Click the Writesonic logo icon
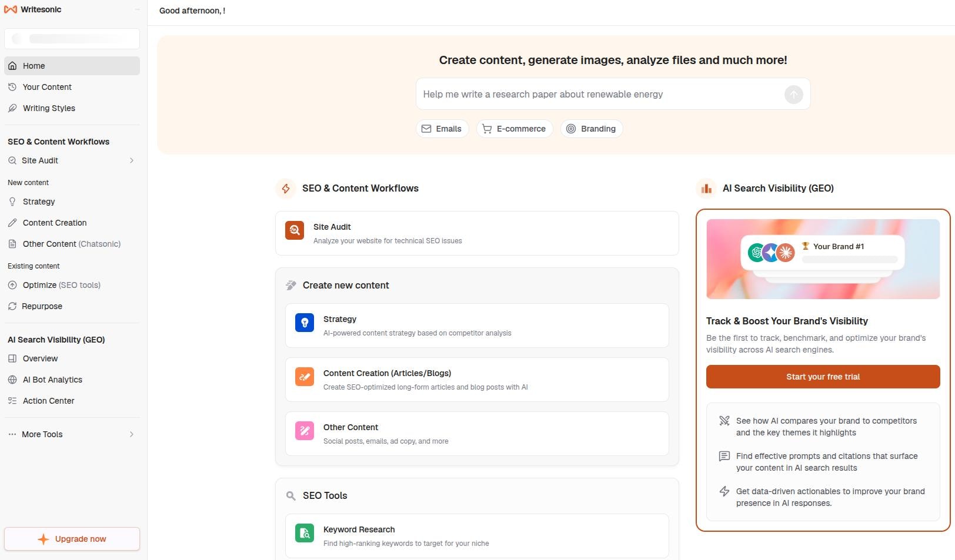Image resolution: width=955 pixels, height=560 pixels. [x=11, y=9]
